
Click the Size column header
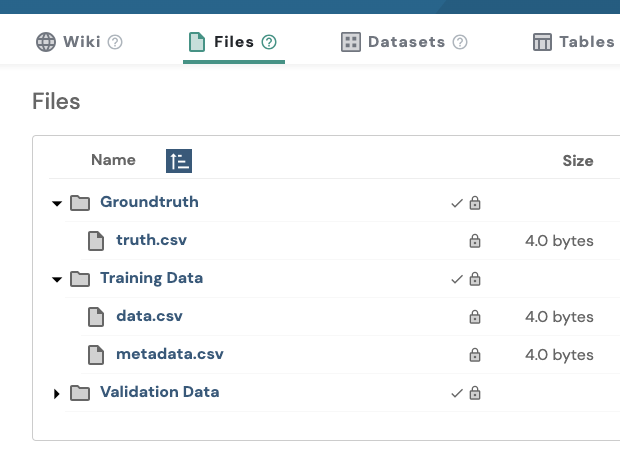pyautogui.click(x=577, y=161)
